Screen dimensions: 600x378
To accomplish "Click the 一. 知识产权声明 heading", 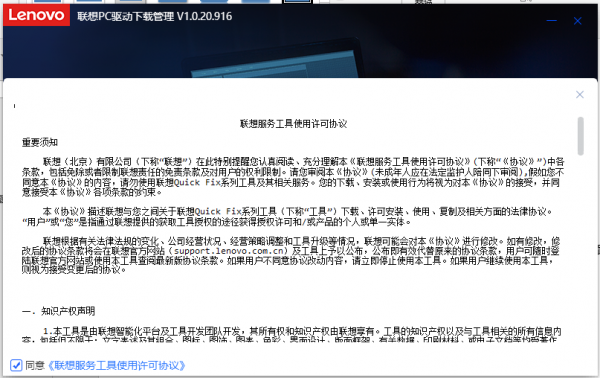I will 58,311.
